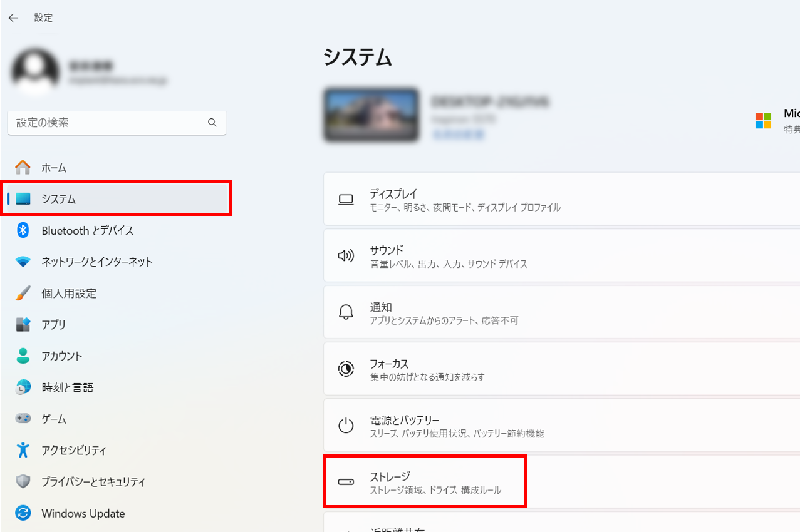Click the Bluetooth icon in sidebar

[23, 230]
